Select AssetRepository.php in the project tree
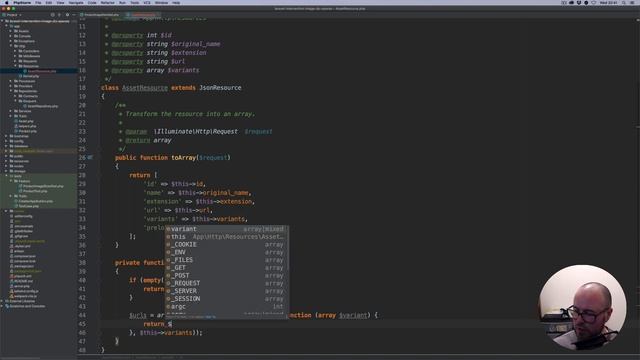This screenshot has height=360, width=640. point(42,106)
